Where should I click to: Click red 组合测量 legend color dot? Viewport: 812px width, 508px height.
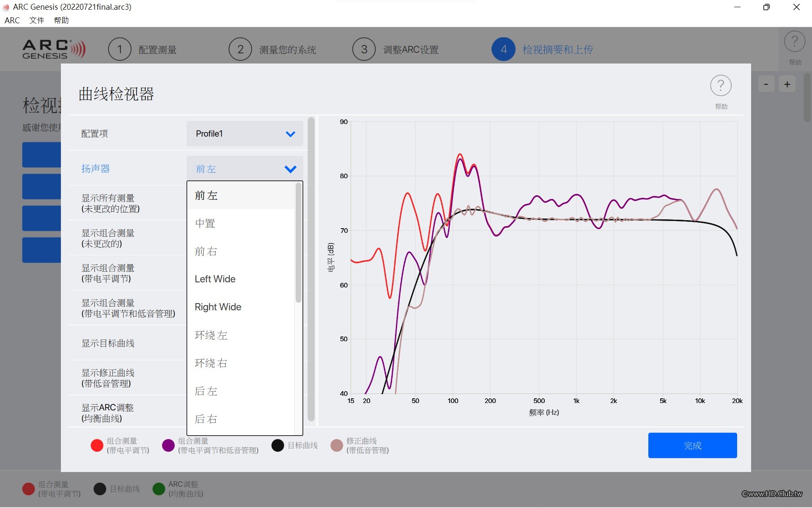click(97, 445)
